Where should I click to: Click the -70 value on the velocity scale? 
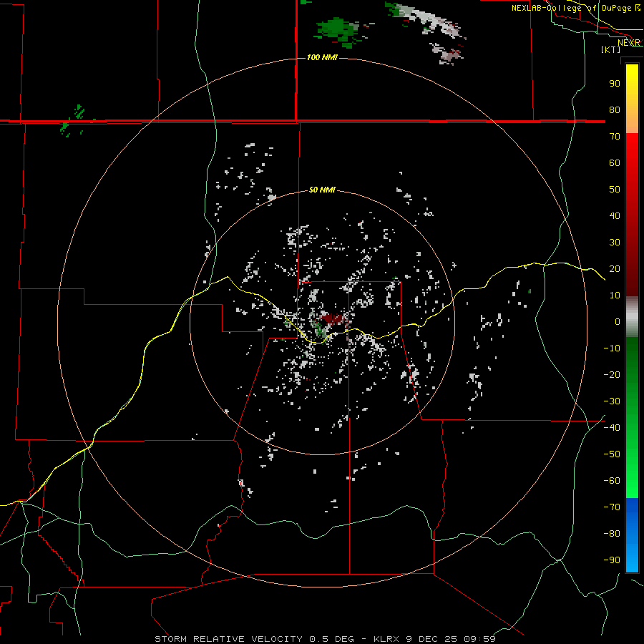click(x=612, y=507)
